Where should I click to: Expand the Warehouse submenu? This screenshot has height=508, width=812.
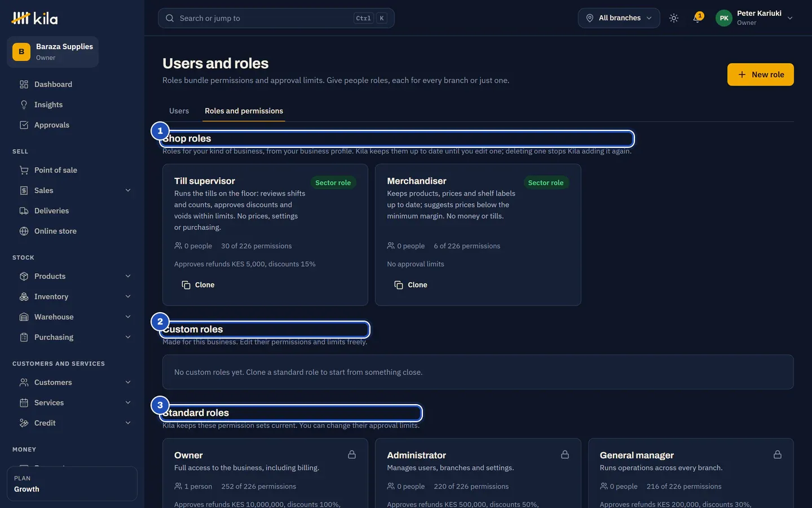point(128,317)
